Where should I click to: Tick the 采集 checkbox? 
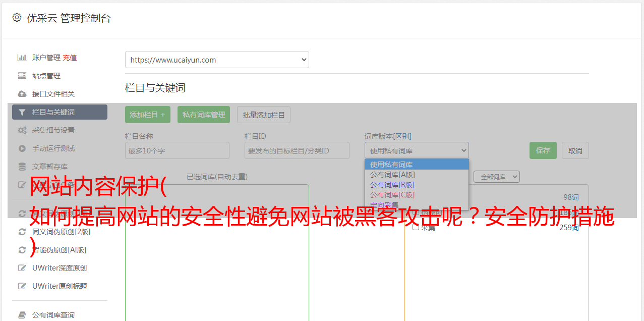(x=416, y=227)
